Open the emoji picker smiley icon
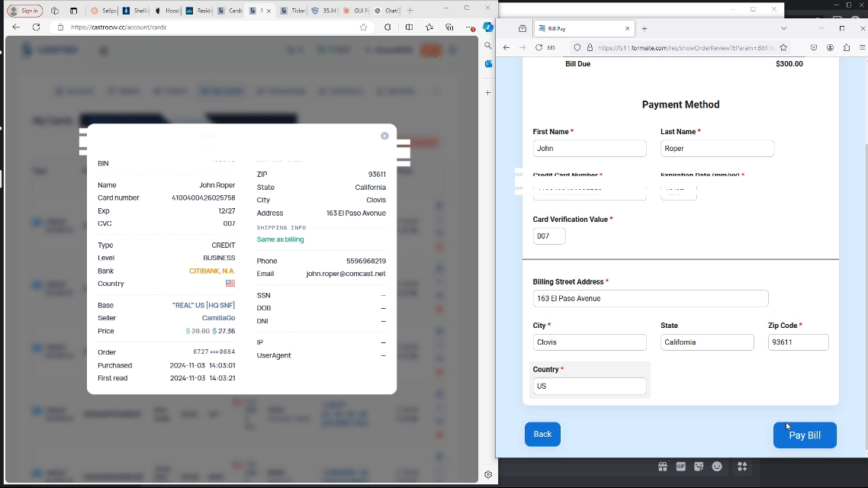The width and height of the screenshot is (868, 488). (717, 467)
